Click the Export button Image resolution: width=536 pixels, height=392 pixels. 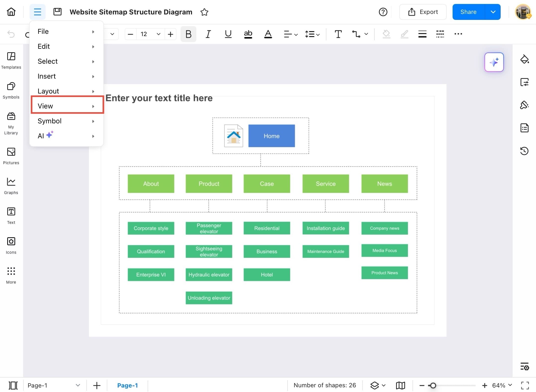click(x=423, y=12)
